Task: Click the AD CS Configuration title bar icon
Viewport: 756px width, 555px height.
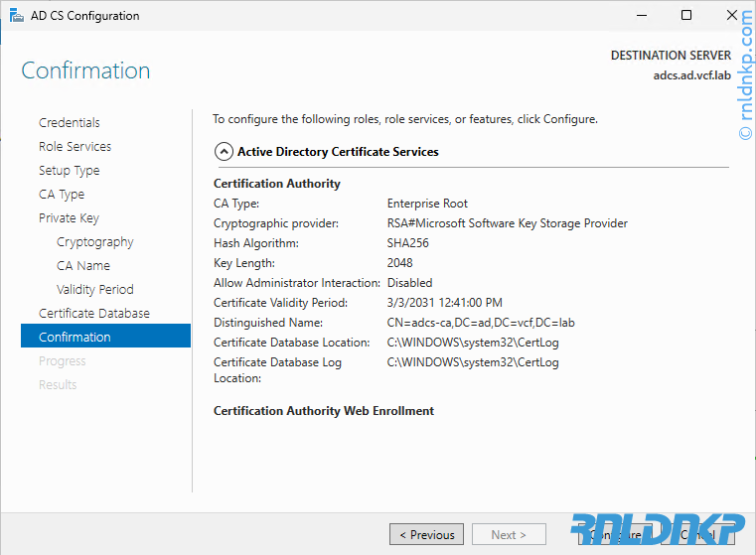Action: click(x=17, y=15)
